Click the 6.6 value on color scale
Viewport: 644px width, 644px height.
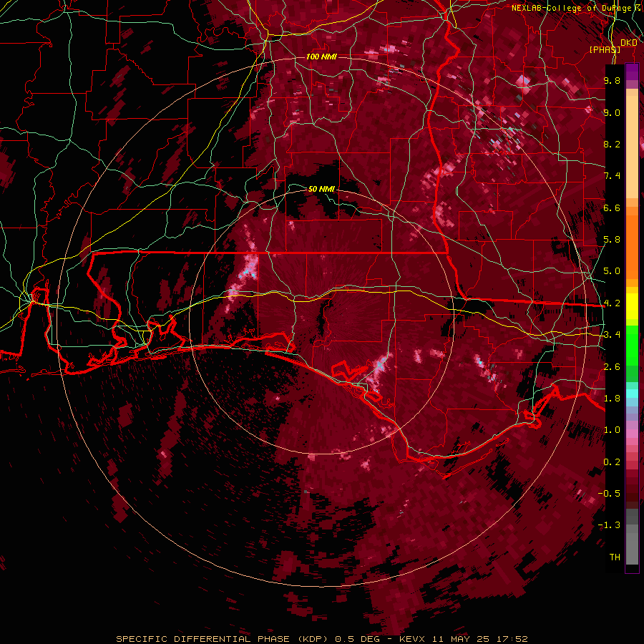612,208
